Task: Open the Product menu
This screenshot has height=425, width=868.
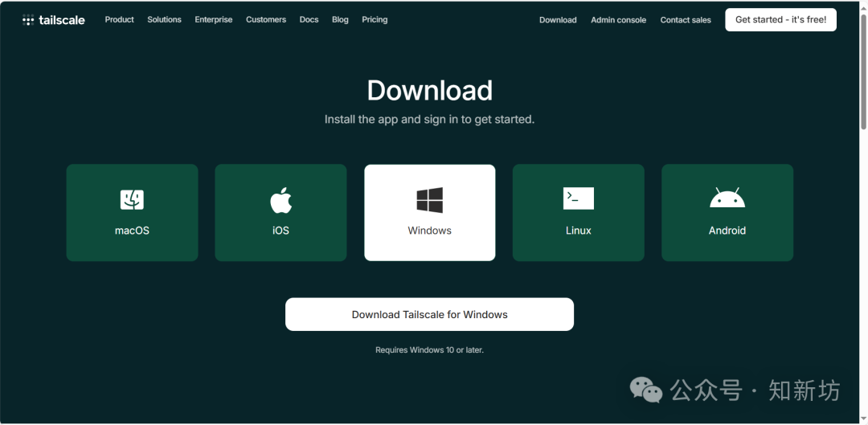Action: click(119, 19)
